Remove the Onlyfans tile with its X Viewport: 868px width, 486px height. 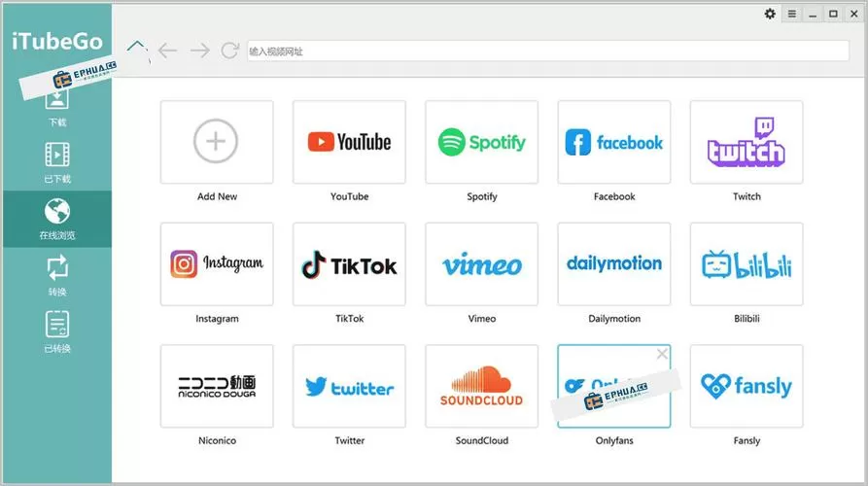pos(662,354)
